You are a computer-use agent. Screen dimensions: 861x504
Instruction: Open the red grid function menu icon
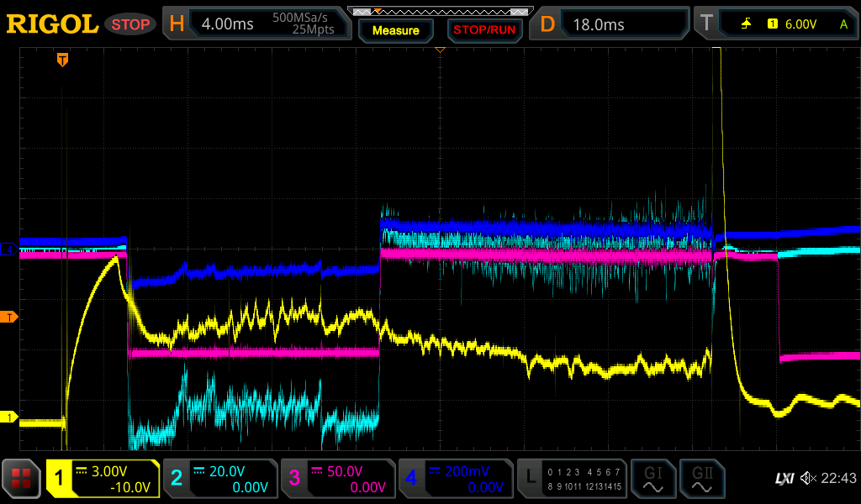click(21, 479)
